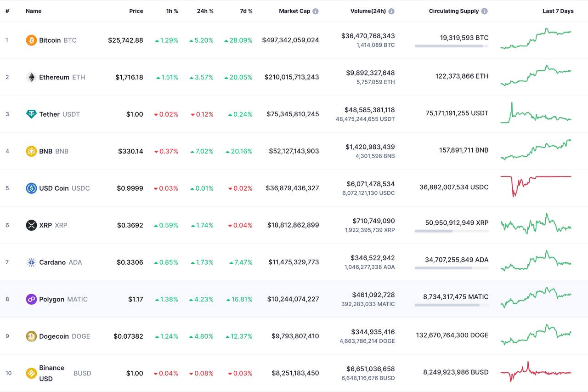The image size is (588, 392).
Task: Click the USD Coin logo
Action: coord(31,188)
